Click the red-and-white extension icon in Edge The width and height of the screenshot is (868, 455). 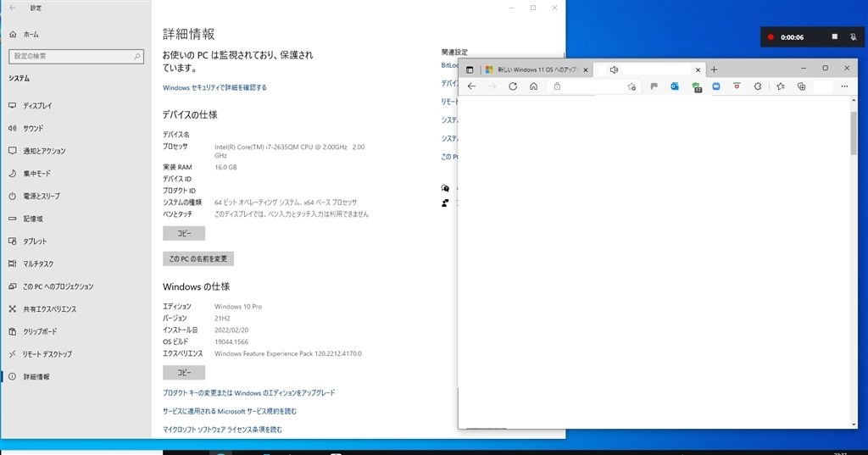pos(737,86)
